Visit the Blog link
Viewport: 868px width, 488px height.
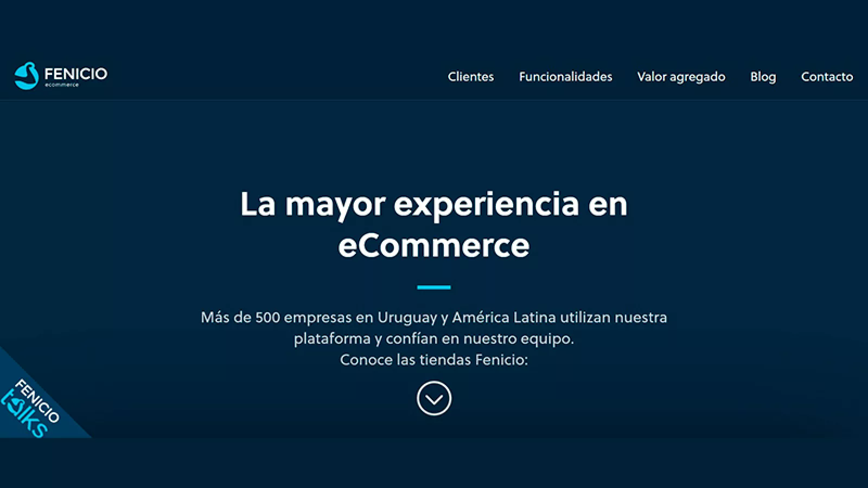coord(763,77)
